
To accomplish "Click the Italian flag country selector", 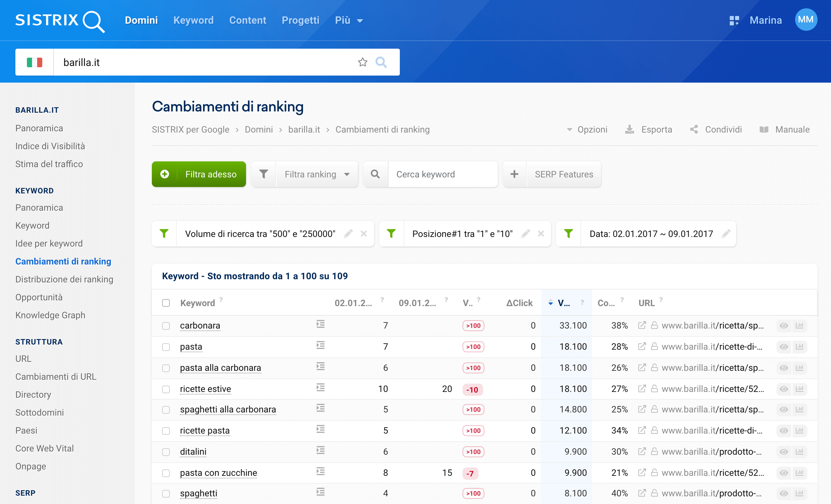I will point(34,62).
